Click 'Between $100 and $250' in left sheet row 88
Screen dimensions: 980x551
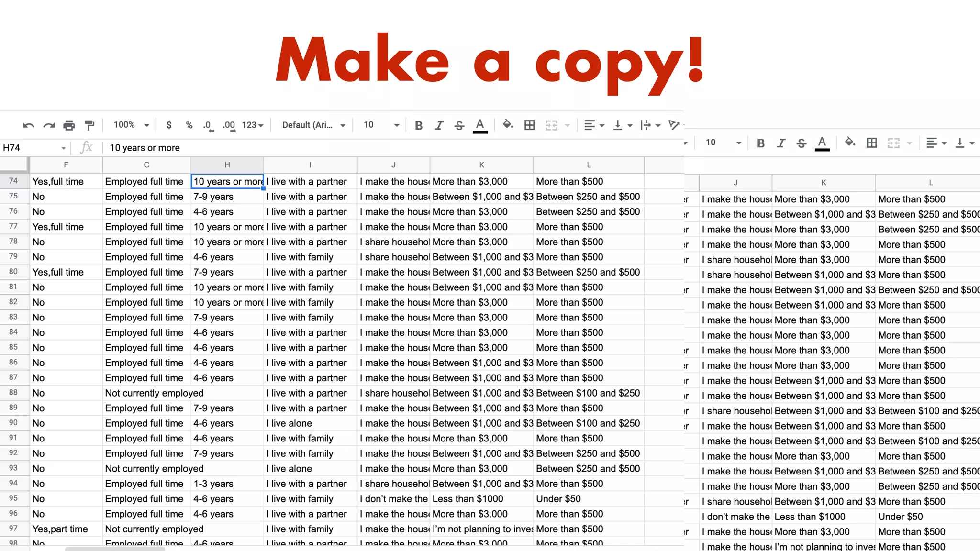588,393
